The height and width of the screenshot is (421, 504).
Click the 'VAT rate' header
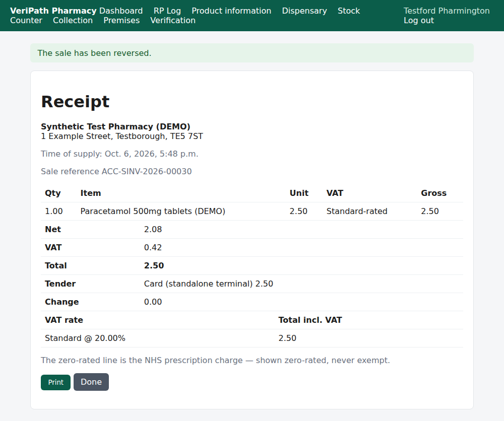pos(64,320)
